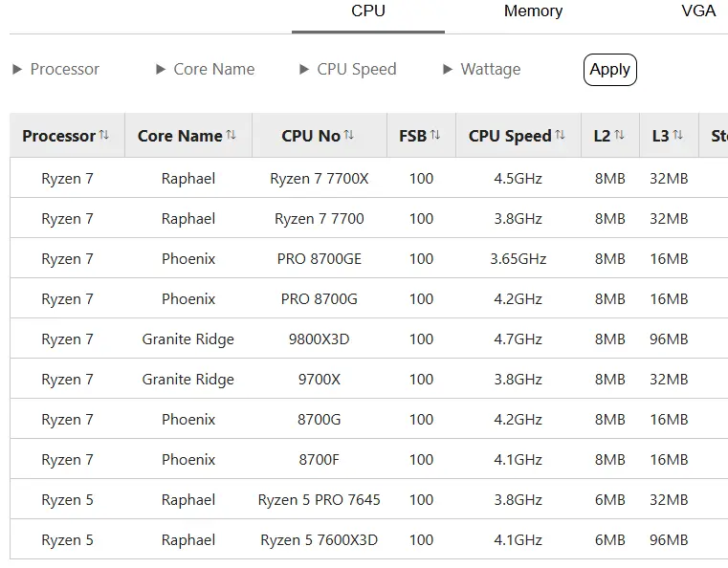Screen dimensions: 728x568
Task: Click the L2 column sort icon
Action: tap(619, 135)
